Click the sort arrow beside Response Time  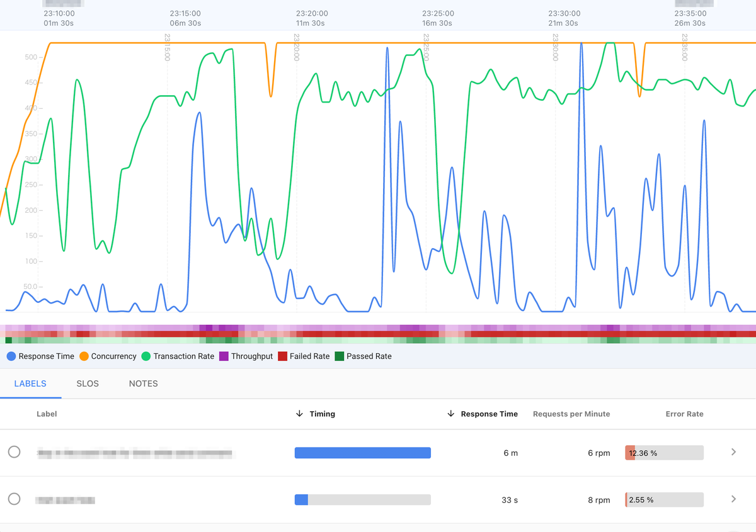[x=450, y=414]
